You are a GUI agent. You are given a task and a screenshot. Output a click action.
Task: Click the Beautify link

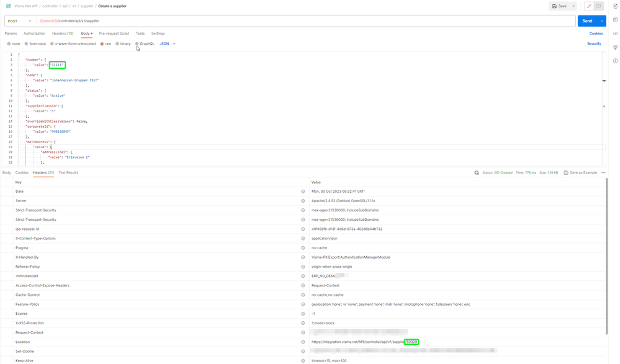594,44
